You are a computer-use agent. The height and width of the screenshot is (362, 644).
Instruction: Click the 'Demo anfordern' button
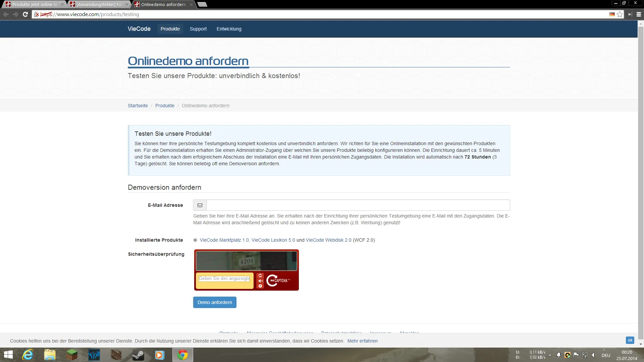coord(215,302)
